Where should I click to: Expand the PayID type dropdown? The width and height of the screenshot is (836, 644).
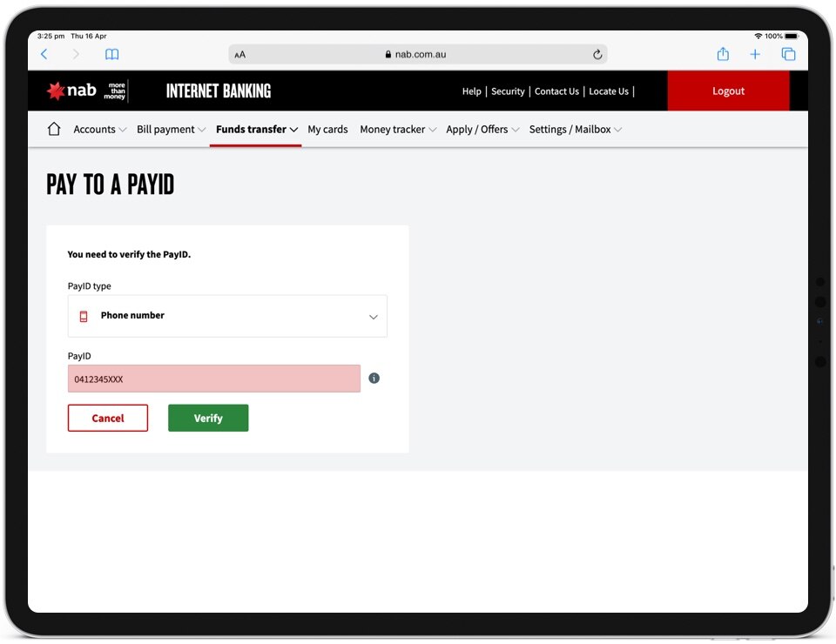[x=227, y=316]
